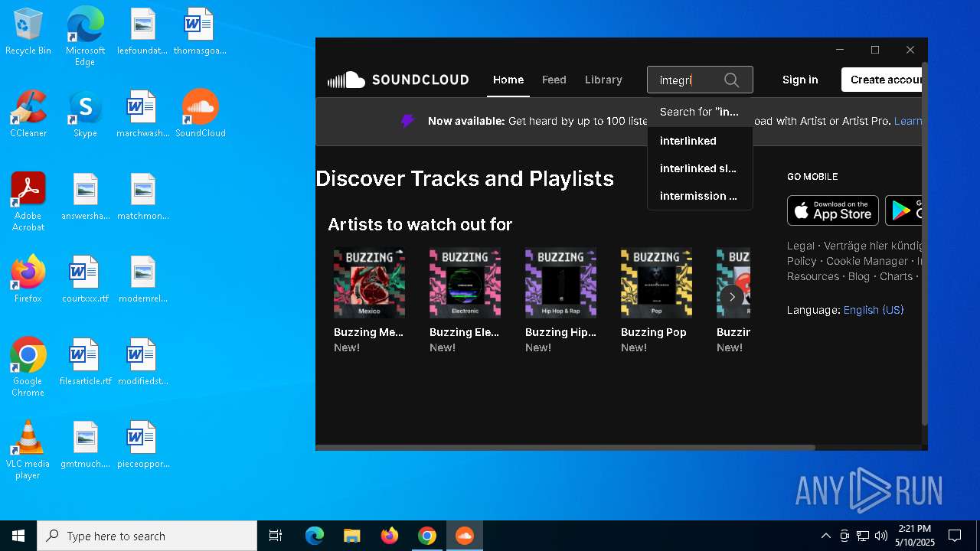Image resolution: width=980 pixels, height=551 pixels.
Task: Select the Google Chrome desktop shortcut
Action: [28, 367]
